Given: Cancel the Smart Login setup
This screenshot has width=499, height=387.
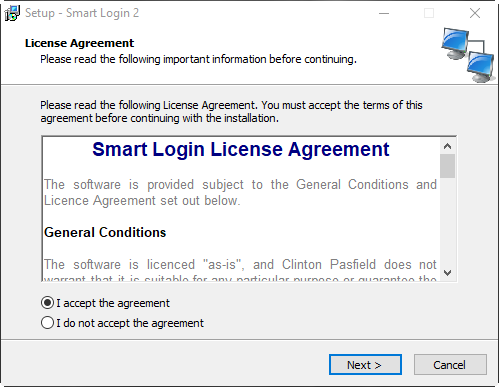Looking at the screenshot, I should [x=450, y=365].
